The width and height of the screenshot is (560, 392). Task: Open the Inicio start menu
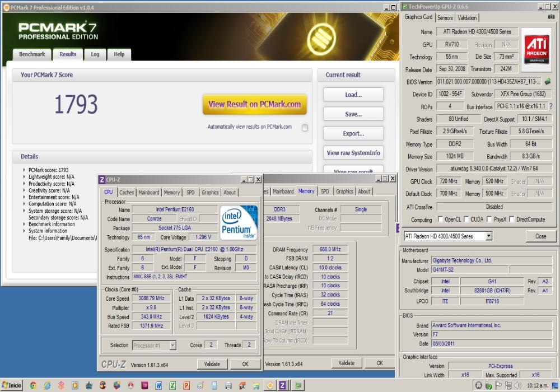pos(12,385)
